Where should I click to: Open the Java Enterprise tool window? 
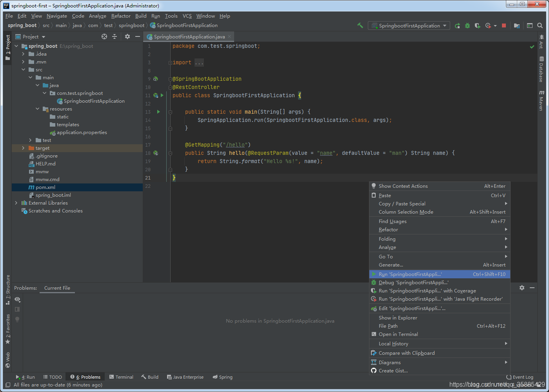(x=185, y=377)
